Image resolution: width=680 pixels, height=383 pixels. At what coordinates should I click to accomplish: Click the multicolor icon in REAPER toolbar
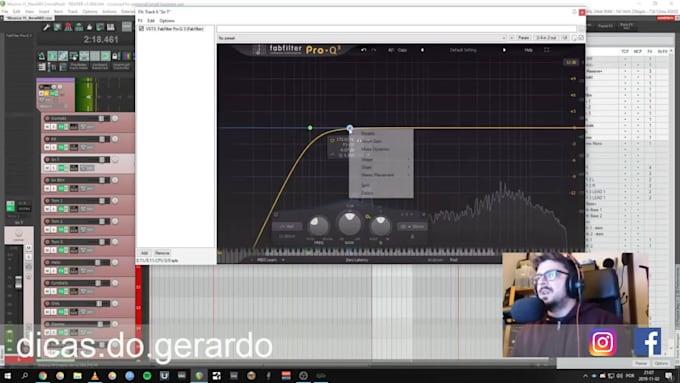tap(127, 56)
